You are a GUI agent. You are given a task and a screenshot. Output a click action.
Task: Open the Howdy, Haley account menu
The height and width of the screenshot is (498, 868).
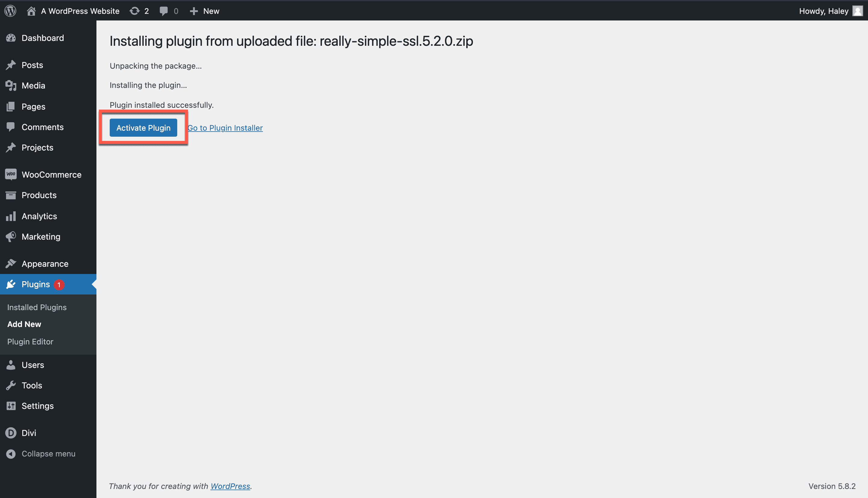(x=823, y=11)
